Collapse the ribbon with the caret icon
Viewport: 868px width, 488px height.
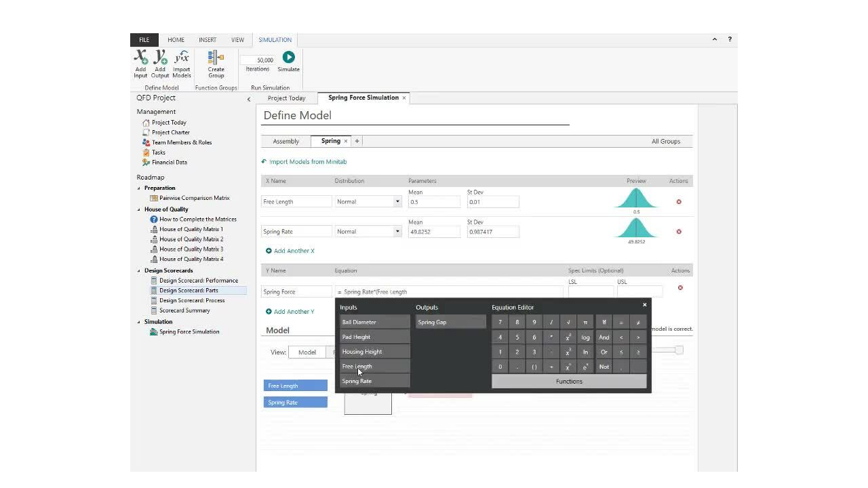[715, 39]
